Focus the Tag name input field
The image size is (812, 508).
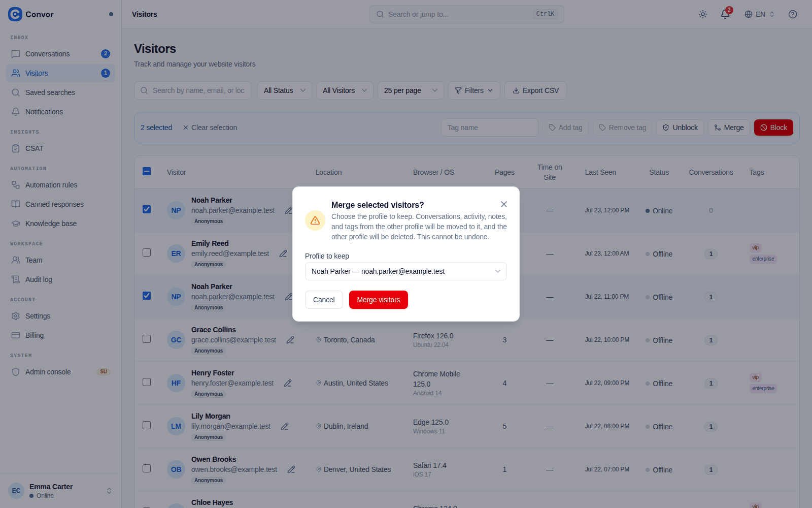pos(490,128)
